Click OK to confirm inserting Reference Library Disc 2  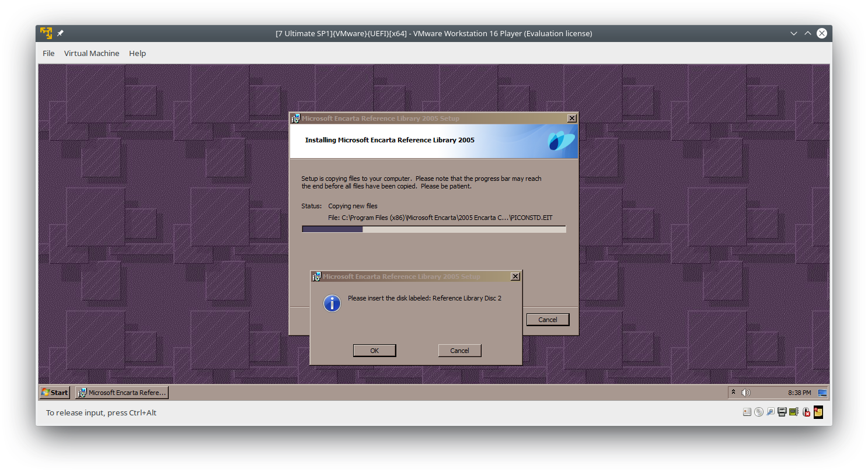click(x=374, y=350)
